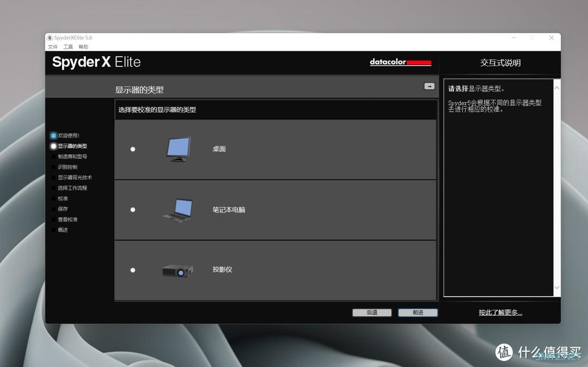Open the 帮助 menu
The image size is (588, 367).
pos(84,47)
